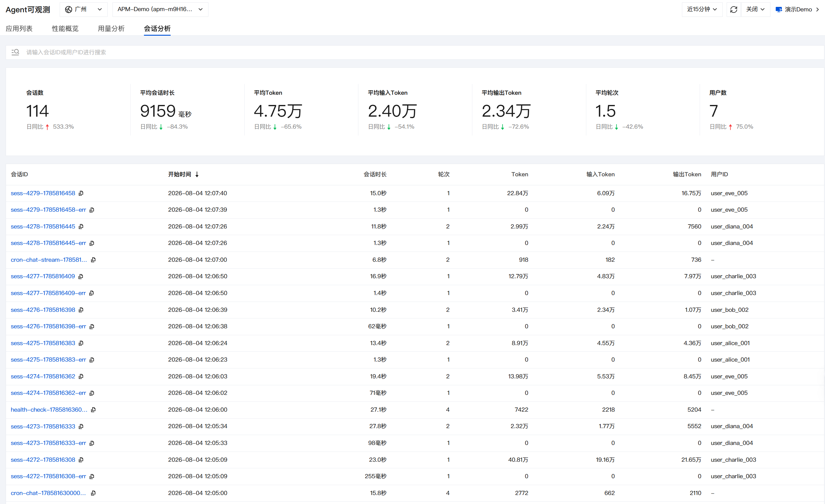Copy session ID sess-4272-1785816308-err
The width and height of the screenshot is (825, 504).
(92, 476)
